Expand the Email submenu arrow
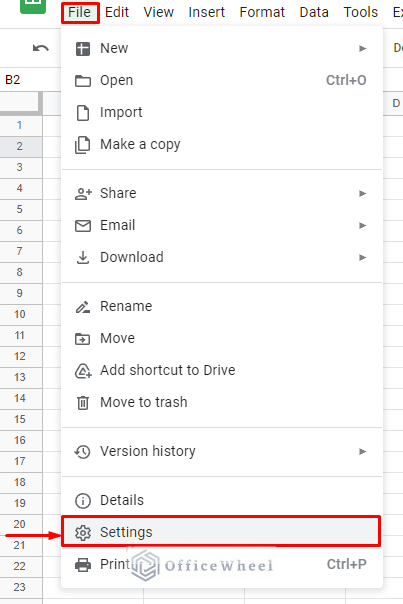 (x=363, y=225)
